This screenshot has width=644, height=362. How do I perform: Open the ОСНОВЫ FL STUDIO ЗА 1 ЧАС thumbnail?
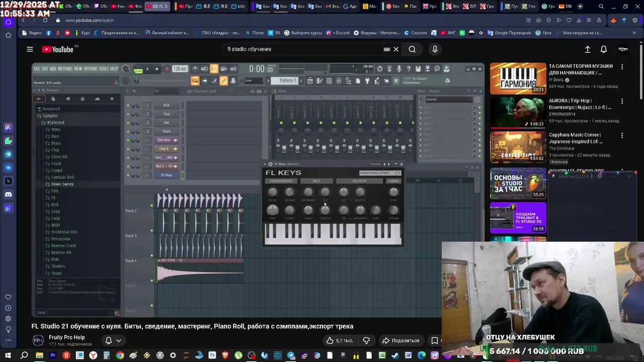(518, 183)
